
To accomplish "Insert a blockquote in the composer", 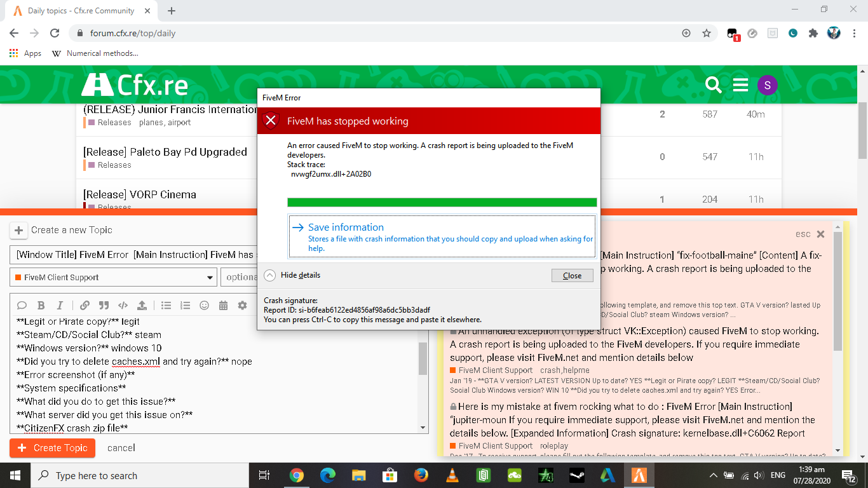I will 103,306.
